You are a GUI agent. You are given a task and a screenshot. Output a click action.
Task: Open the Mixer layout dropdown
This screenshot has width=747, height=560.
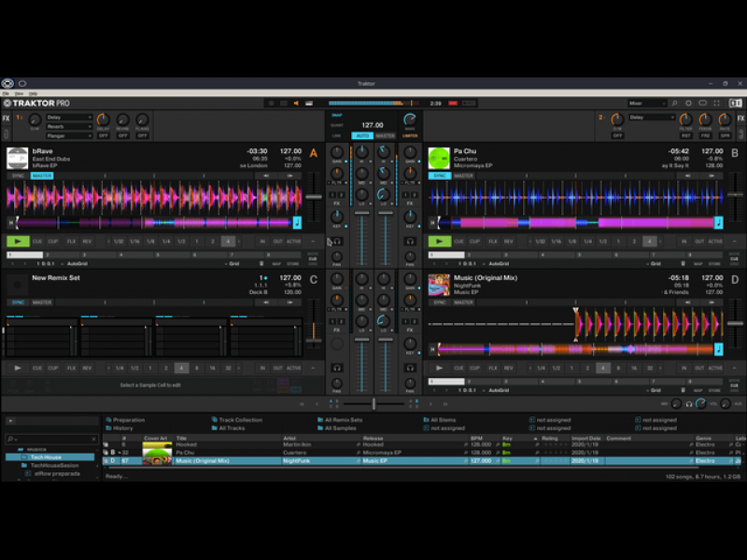point(647,104)
